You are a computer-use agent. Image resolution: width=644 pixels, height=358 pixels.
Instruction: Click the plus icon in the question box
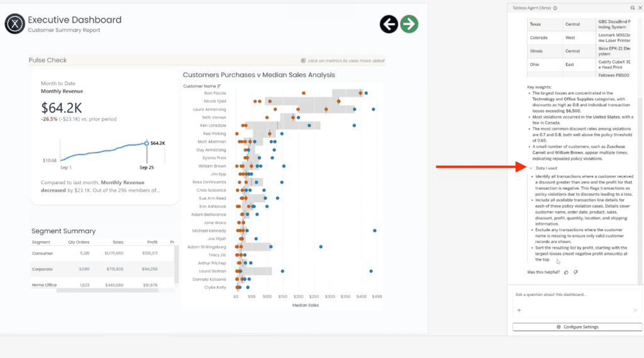click(519, 310)
